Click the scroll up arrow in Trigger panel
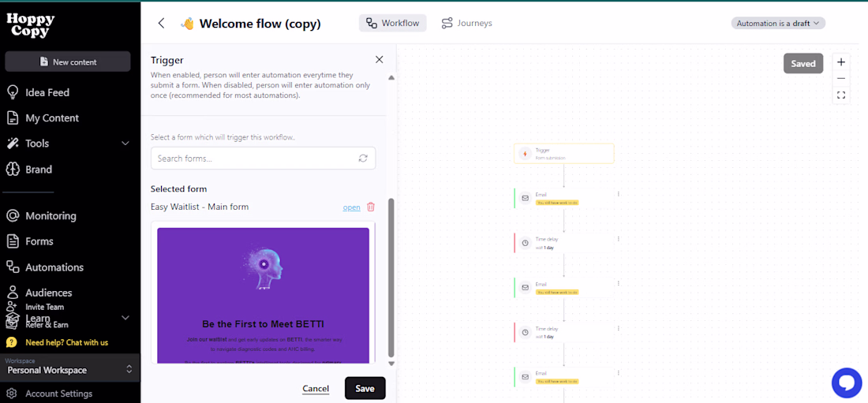 coord(391,78)
